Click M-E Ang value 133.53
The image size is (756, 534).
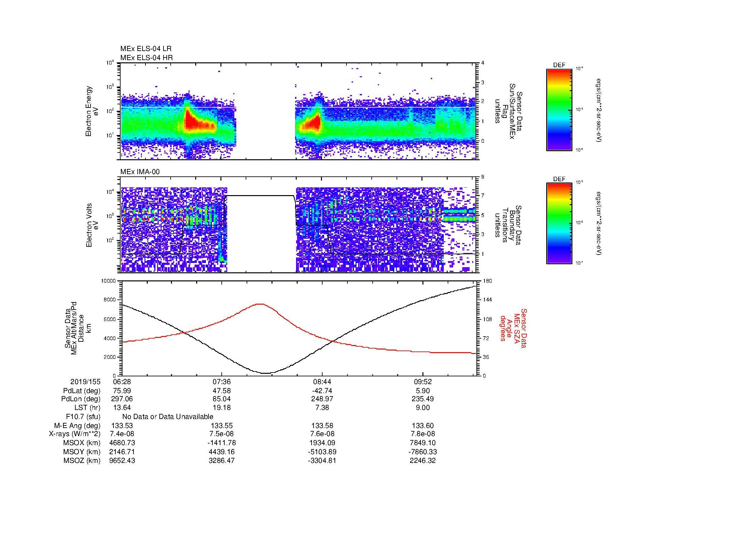(122, 426)
